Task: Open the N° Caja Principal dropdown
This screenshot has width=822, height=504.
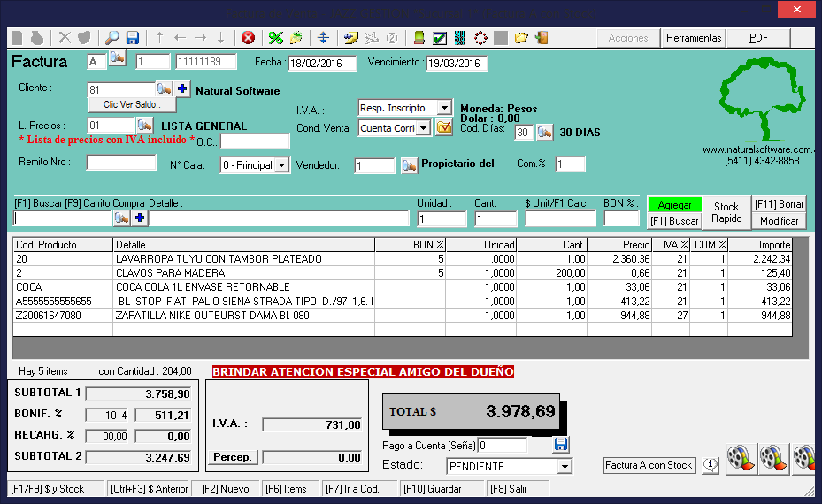Action: tap(281, 165)
